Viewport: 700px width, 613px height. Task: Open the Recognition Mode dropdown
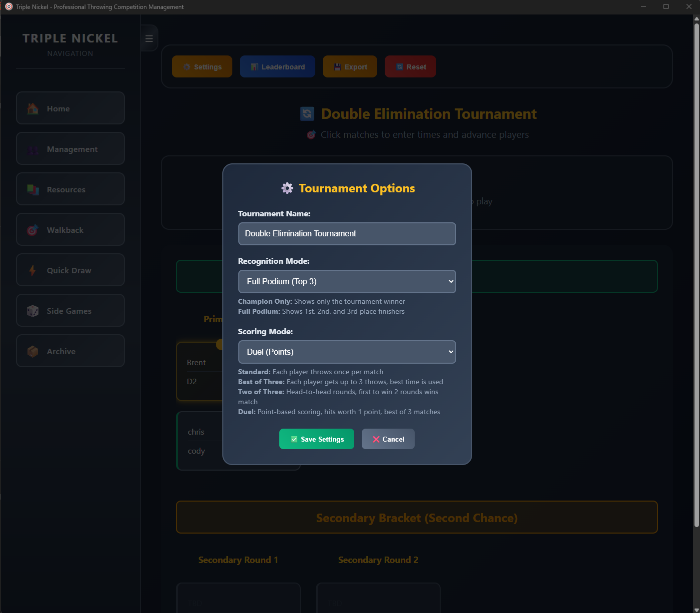pos(347,282)
